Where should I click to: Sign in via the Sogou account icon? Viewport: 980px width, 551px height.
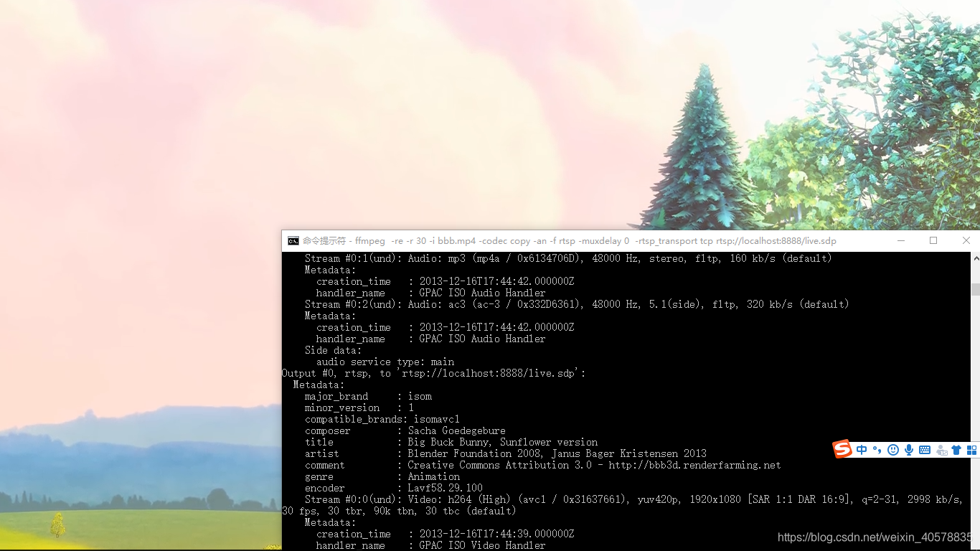[x=941, y=449]
